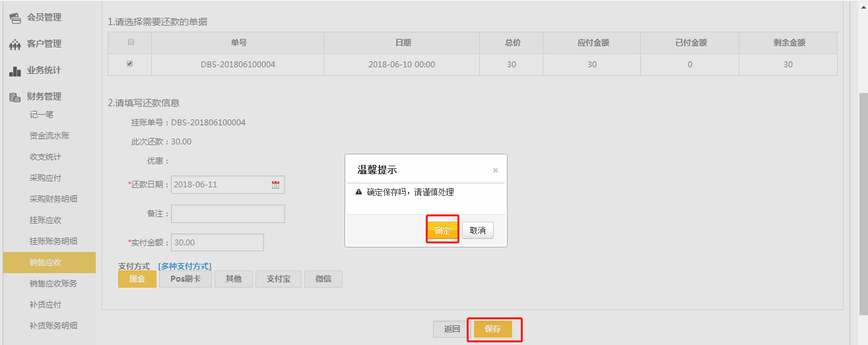
Task: Click the 保存 button at bottom
Action: click(493, 329)
